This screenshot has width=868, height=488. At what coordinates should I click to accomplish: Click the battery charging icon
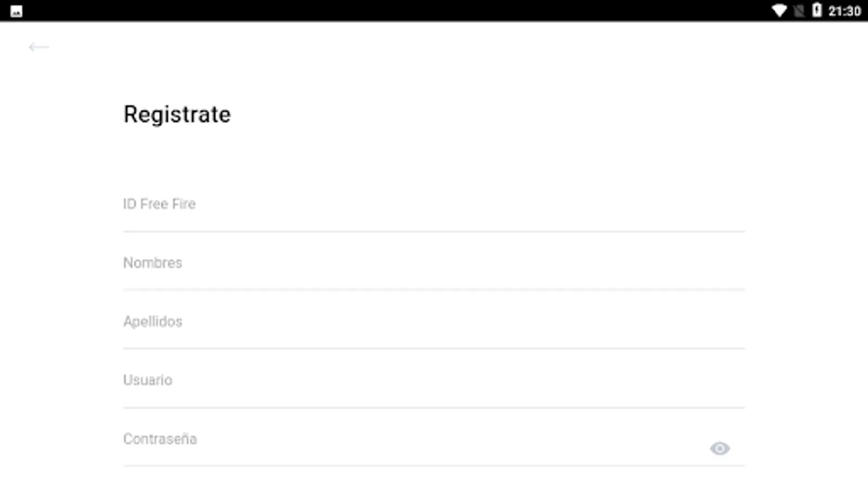click(x=816, y=11)
